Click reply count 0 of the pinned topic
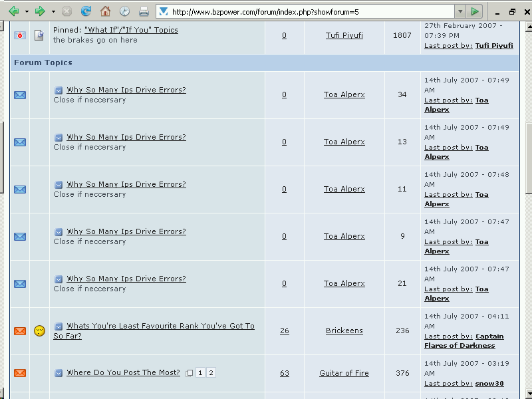Image resolution: width=532 pixels, height=399 pixels. (285, 35)
